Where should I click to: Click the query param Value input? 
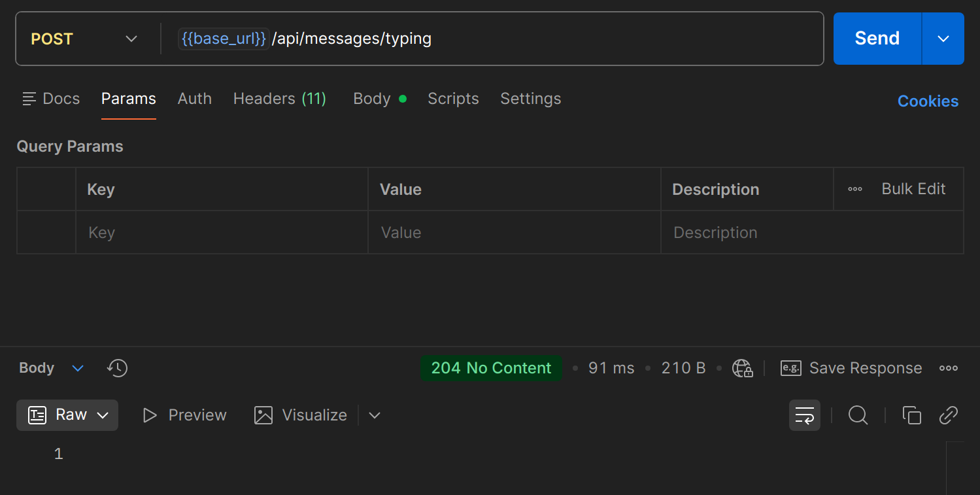pyautogui.click(x=515, y=232)
